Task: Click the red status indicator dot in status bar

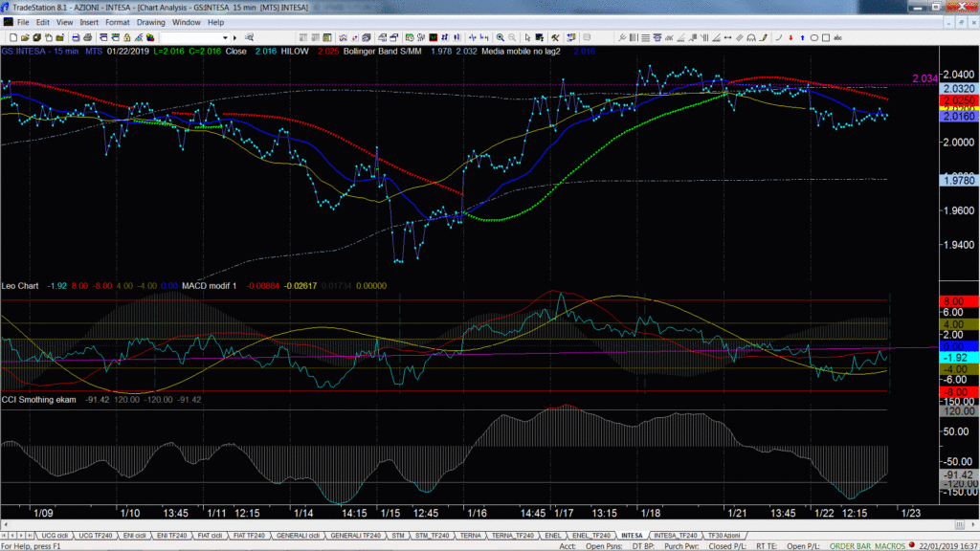Action: tap(912, 545)
